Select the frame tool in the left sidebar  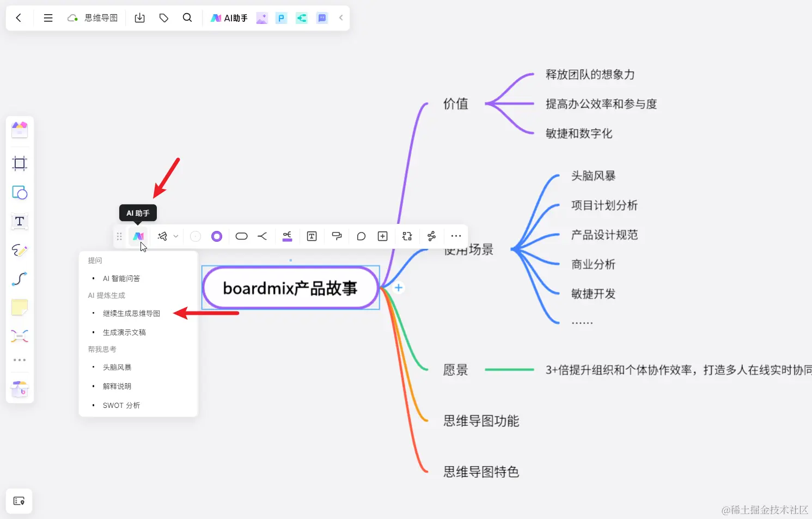[20, 163]
